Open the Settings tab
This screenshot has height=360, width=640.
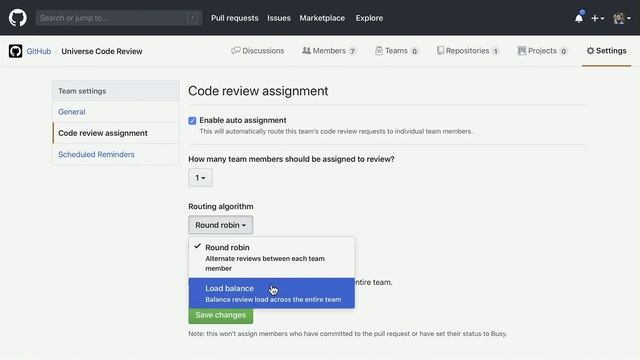pos(607,51)
